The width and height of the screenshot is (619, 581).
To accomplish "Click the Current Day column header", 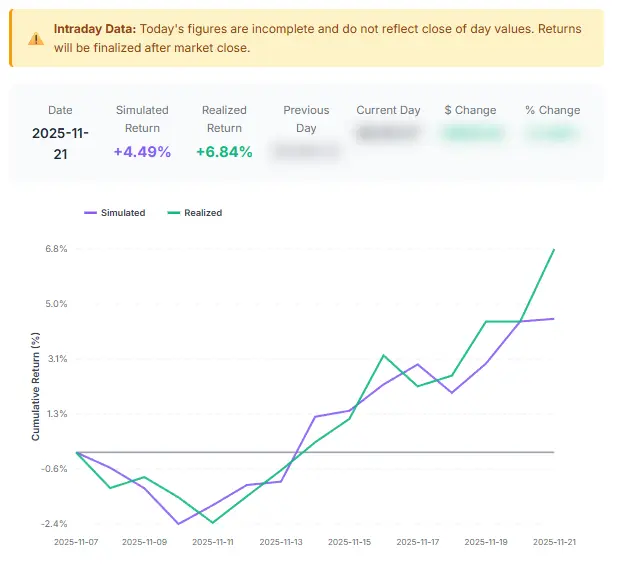I will click(x=388, y=110).
